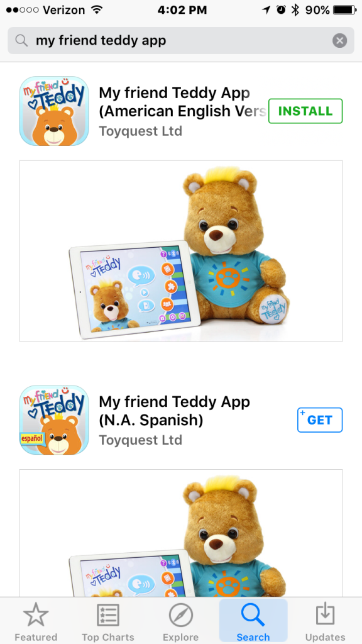Go to the Explore tab
Image resolution: width=362 pixels, height=644 pixels.
click(x=180, y=621)
